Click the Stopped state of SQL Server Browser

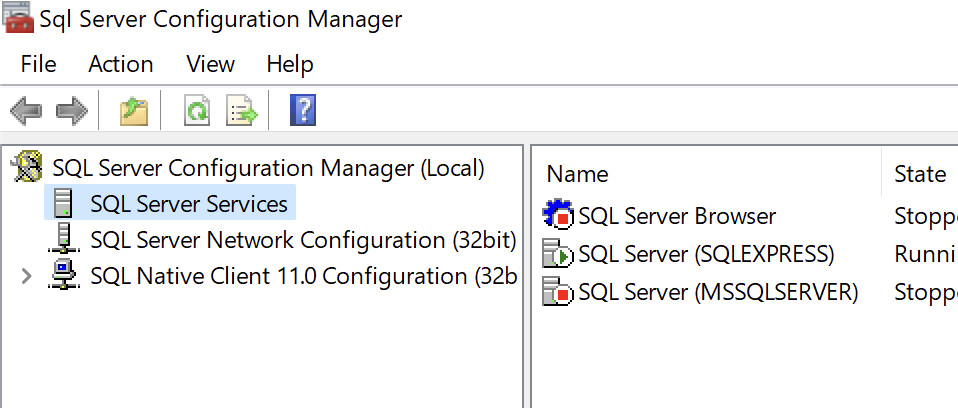[x=926, y=216]
